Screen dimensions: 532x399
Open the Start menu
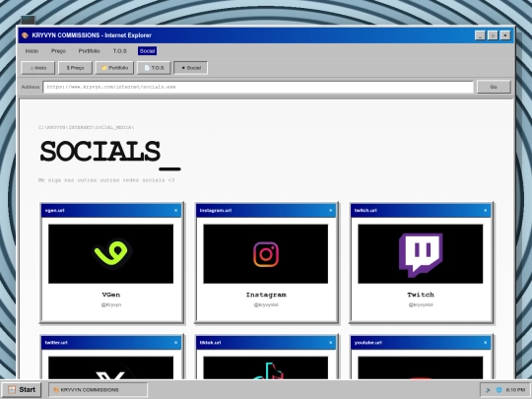[22, 389]
